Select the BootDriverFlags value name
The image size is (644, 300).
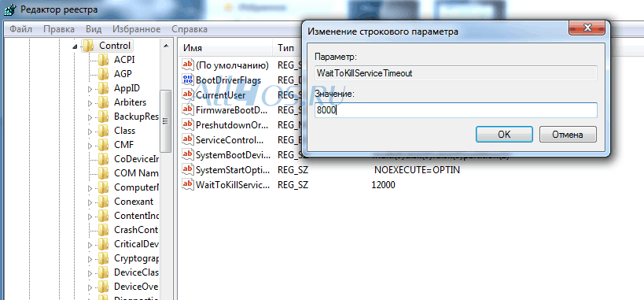(228, 80)
